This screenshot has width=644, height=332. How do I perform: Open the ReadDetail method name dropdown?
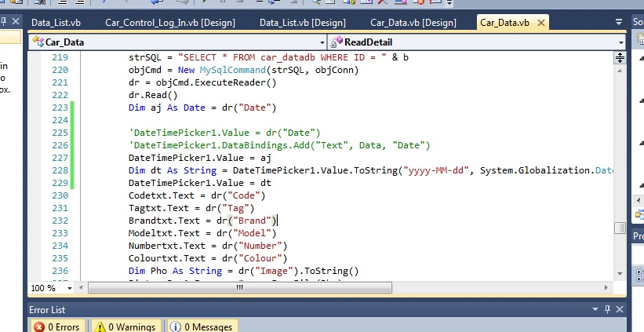coord(621,42)
